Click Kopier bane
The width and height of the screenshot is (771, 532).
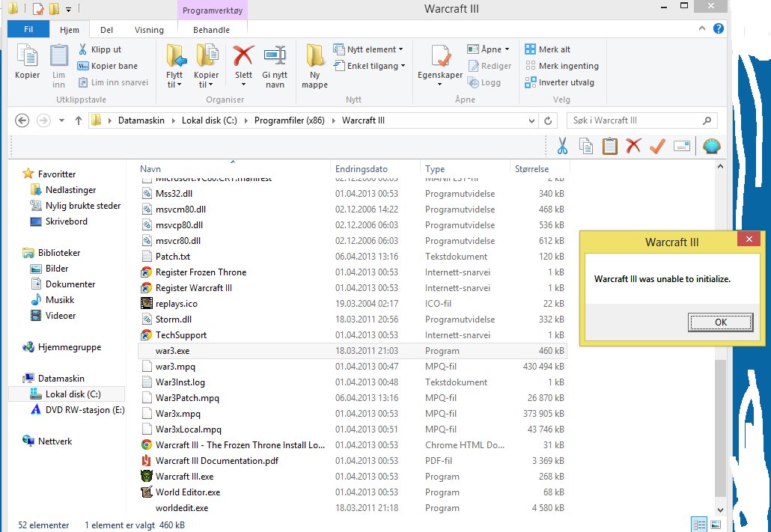pos(107,66)
